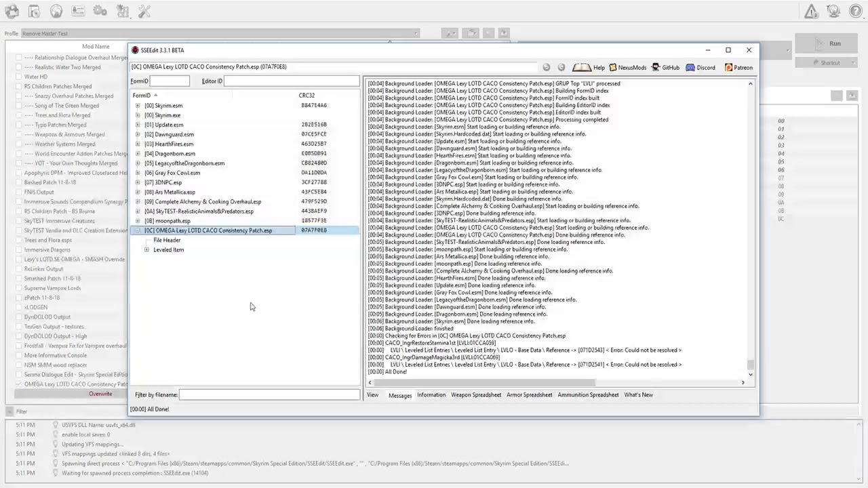
Task: Open the Information tab
Action: click(431, 395)
